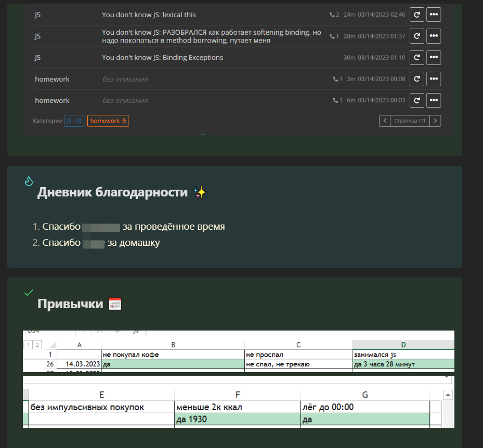Click timestamp 03/14/2023 01:10
Image resolution: width=483 pixels, height=448 pixels.
pyautogui.click(x=381, y=57)
